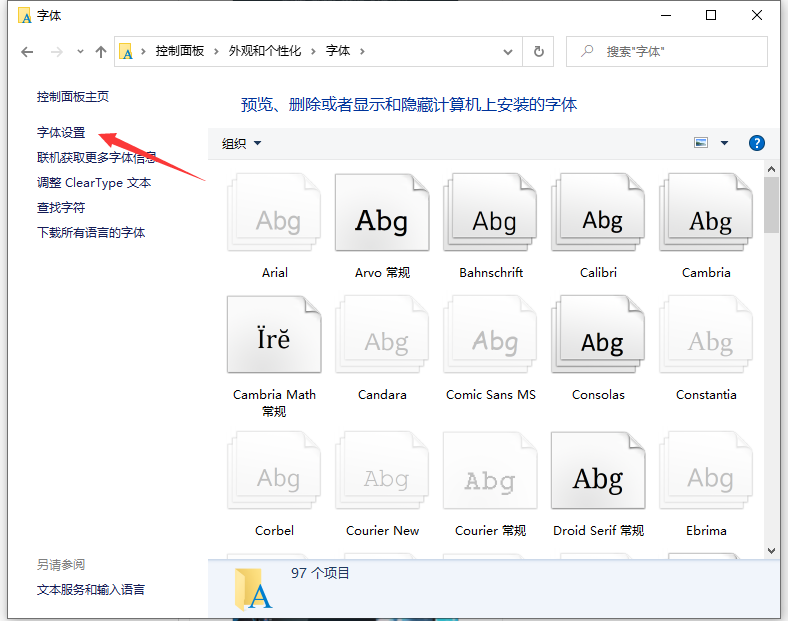
Task: Open the Arvo 常规 font icon
Action: (x=382, y=212)
